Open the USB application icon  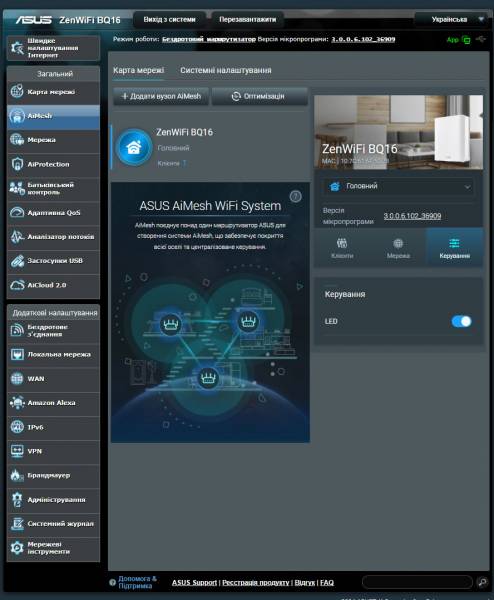click(17, 261)
